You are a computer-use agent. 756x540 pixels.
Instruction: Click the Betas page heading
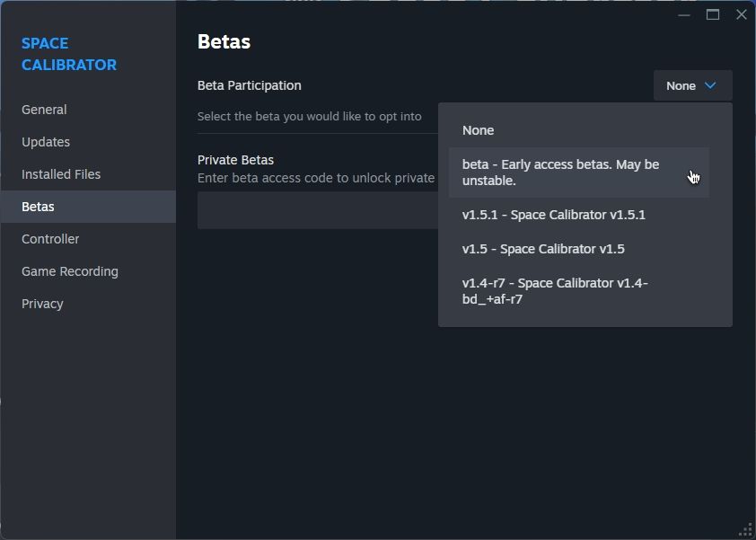click(224, 42)
